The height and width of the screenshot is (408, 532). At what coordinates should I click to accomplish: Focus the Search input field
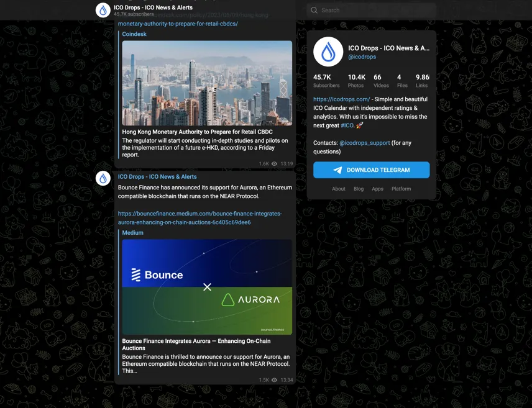(x=371, y=10)
